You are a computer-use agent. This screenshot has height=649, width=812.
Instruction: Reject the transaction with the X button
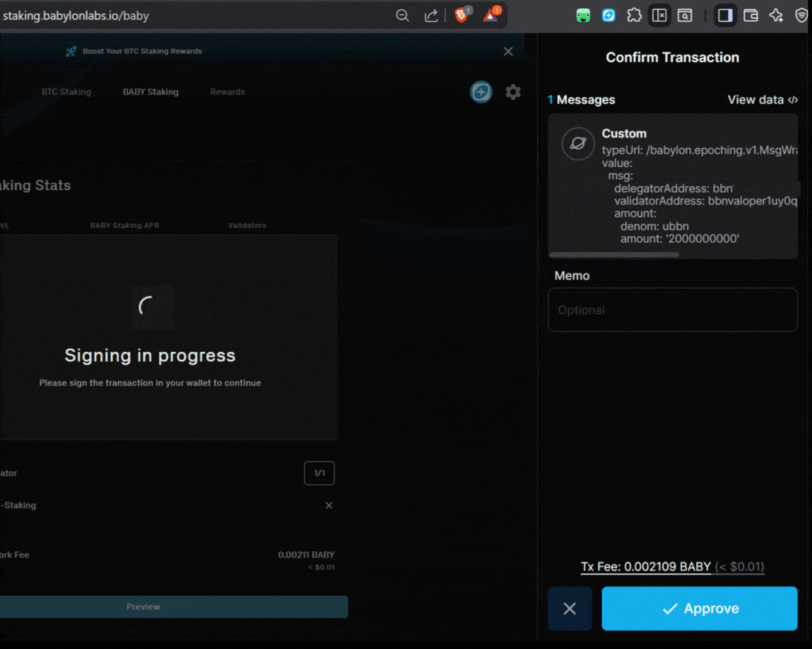pos(570,608)
